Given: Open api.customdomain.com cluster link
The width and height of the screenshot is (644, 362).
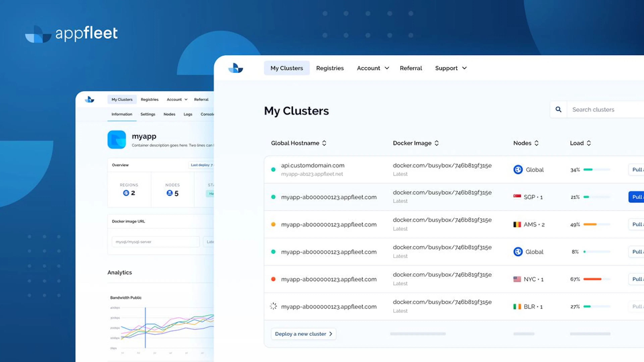Looking at the screenshot, I should pos(312,165).
